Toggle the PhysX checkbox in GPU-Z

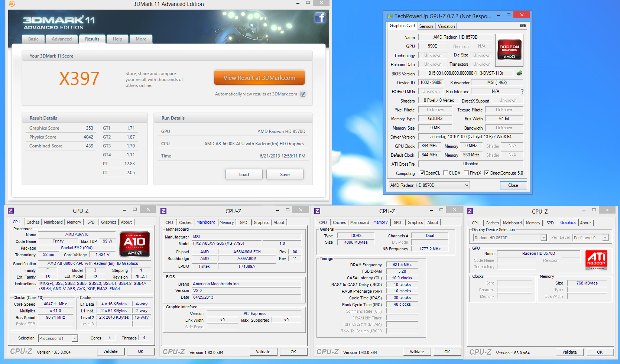pos(466,173)
